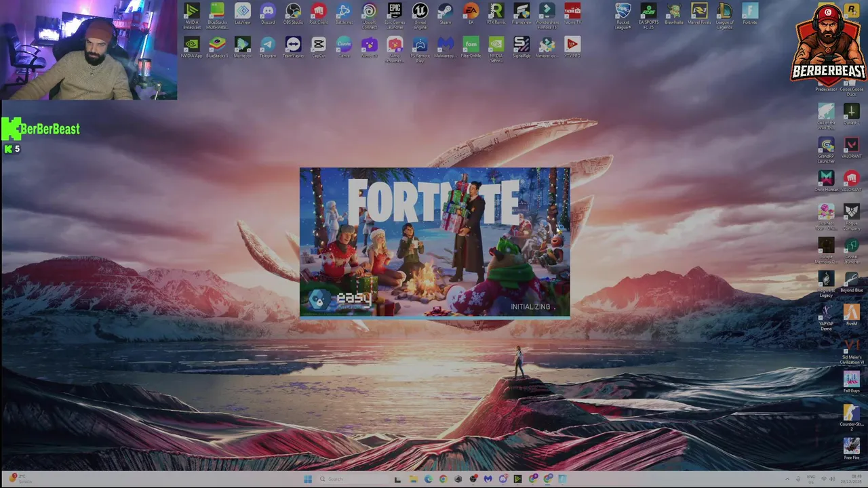Launch the Counter-Strike 2 shortcut
Image resolution: width=868 pixels, height=488 pixels.
pos(851,418)
